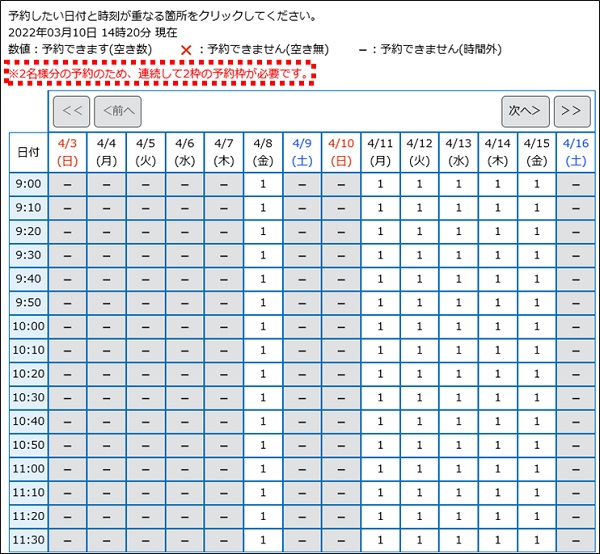Select the 11:00 slot on 4/15 (金)
The width and height of the screenshot is (600, 554).
536,469
